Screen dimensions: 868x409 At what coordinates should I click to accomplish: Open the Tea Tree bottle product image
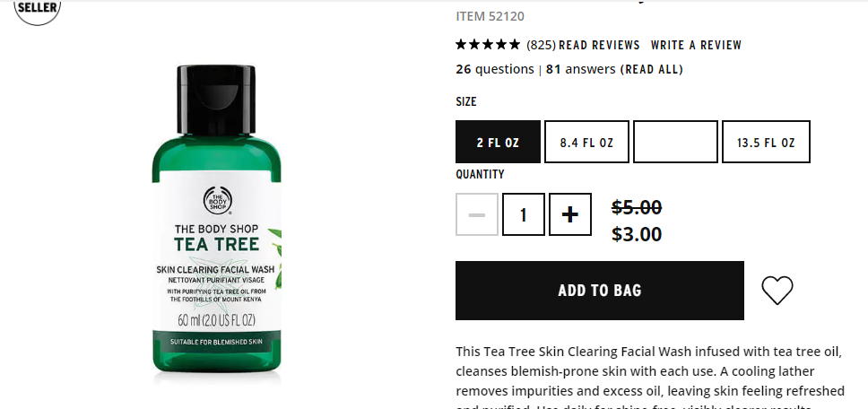pyautogui.click(x=216, y=224)
